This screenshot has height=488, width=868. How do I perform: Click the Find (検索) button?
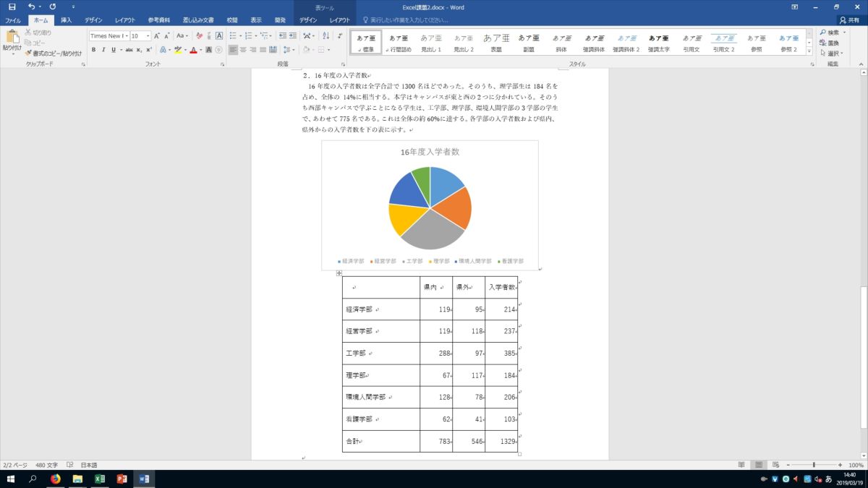(x=831, y=33)
